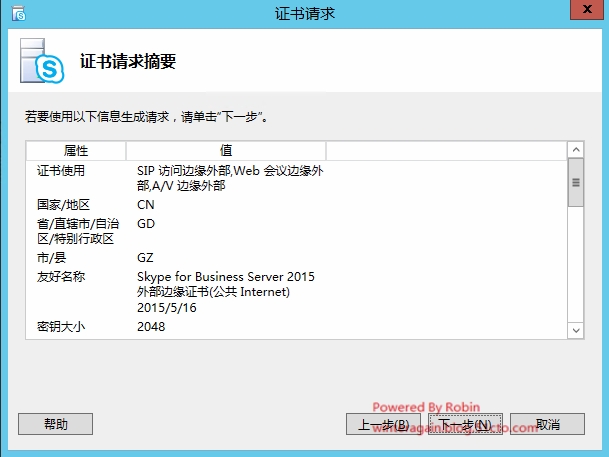609x457 pixels.
Task: Click the Skype server header icon
Action: point(42,61)
